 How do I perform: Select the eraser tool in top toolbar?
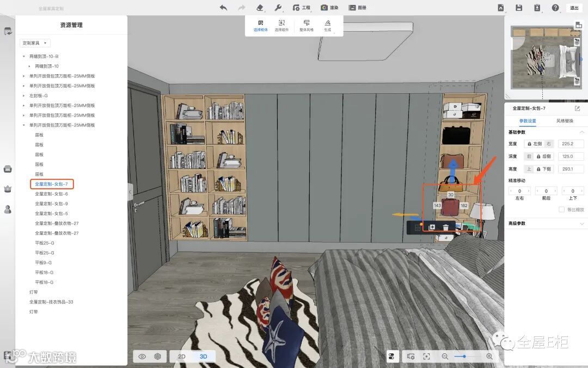[260, 8]
